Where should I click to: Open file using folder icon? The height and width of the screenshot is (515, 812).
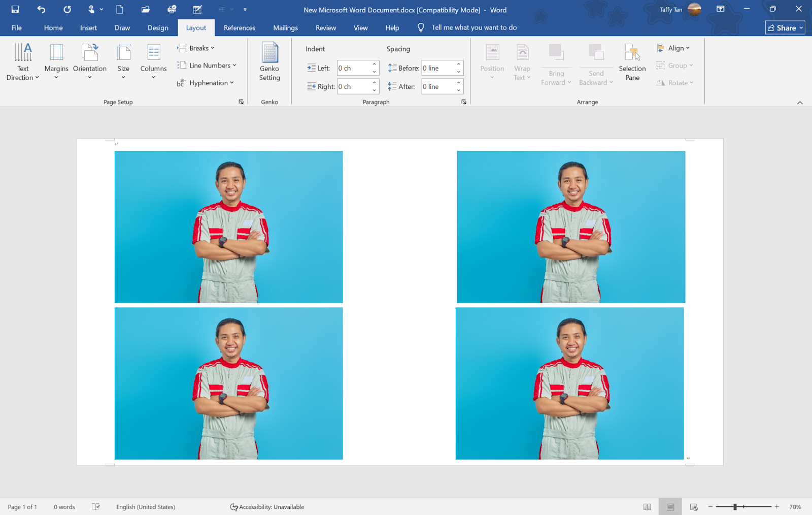click(x=146, y=9)
